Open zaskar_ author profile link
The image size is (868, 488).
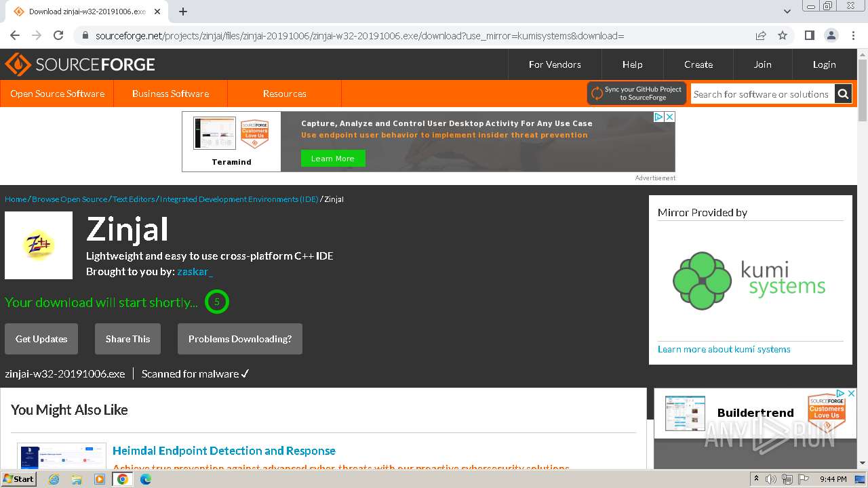195,272
